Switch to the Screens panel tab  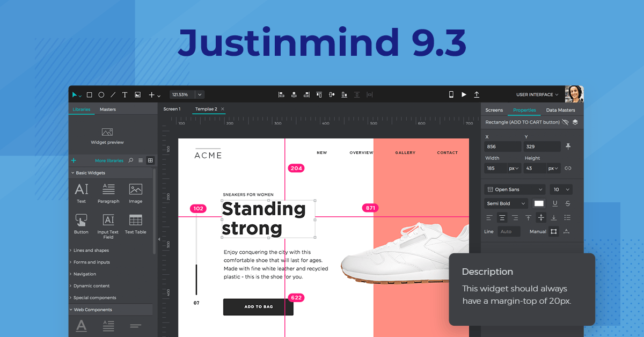(494, 110)
